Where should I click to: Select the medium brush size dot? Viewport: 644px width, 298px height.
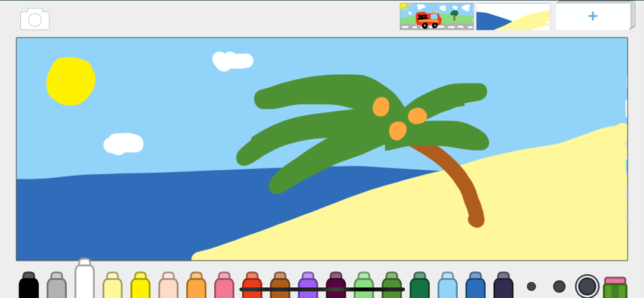click(559, 286)
